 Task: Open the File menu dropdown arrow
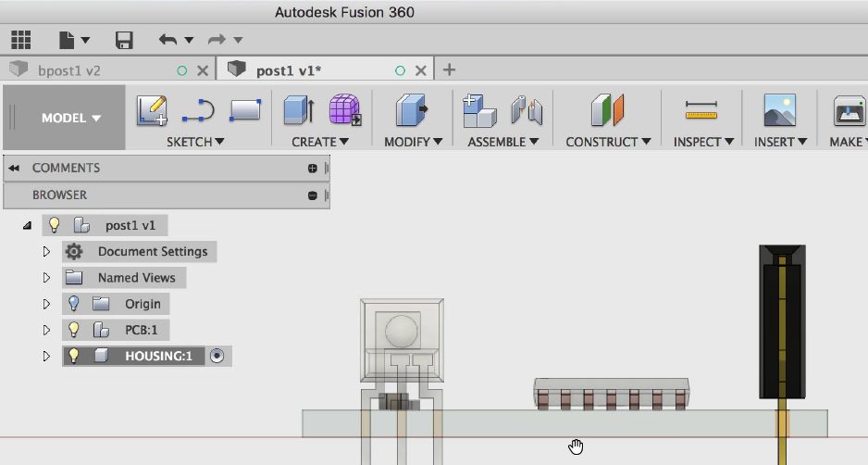85,40
